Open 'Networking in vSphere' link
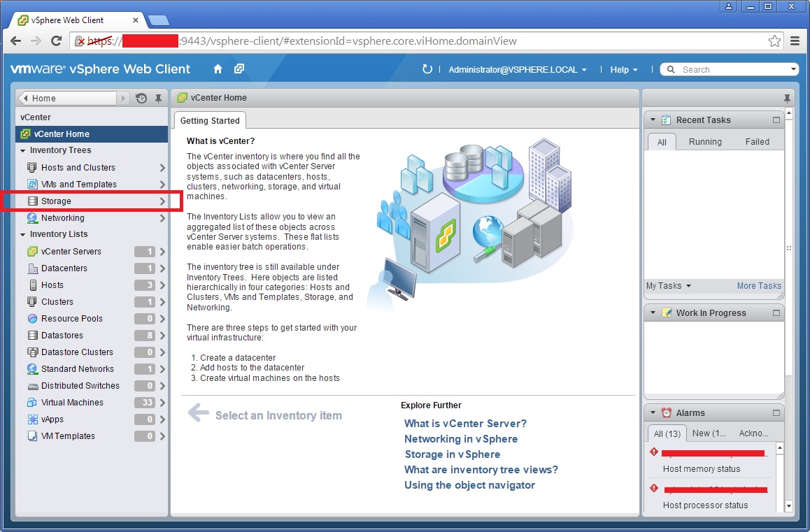The height and width of the screenshot is (532, 810). 461,439
